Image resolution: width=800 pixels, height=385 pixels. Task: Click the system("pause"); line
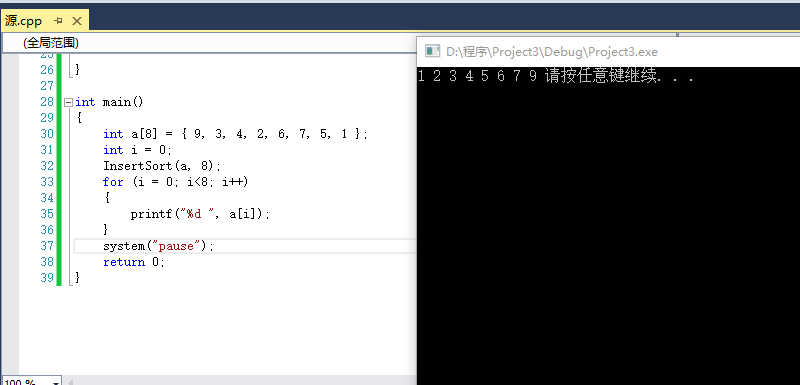click(159, 246)
